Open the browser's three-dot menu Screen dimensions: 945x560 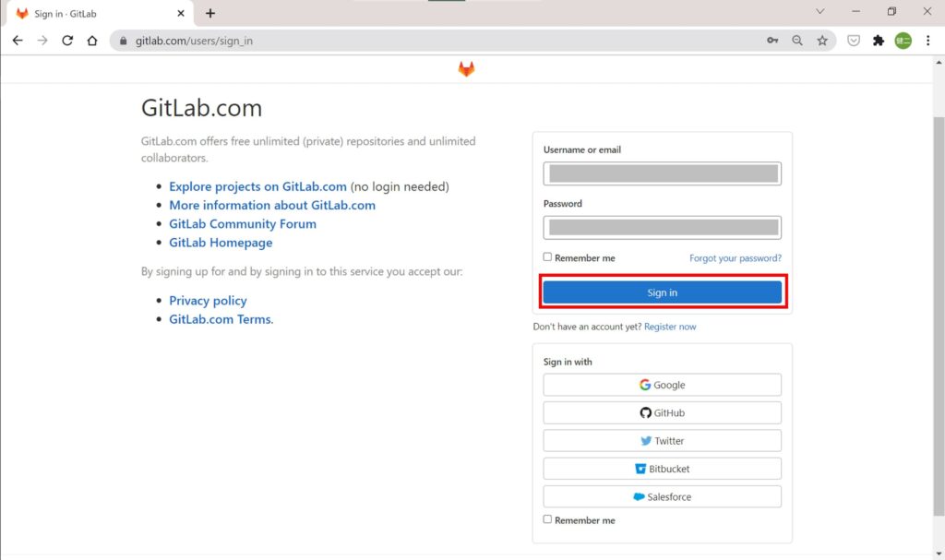[x=927, y=41]
